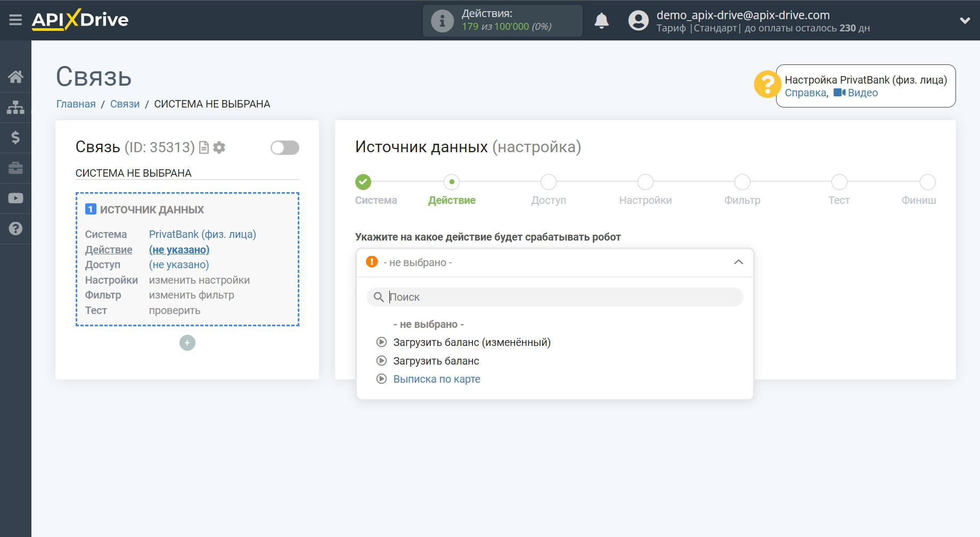Open the Видео link

[x=856, y=93]
